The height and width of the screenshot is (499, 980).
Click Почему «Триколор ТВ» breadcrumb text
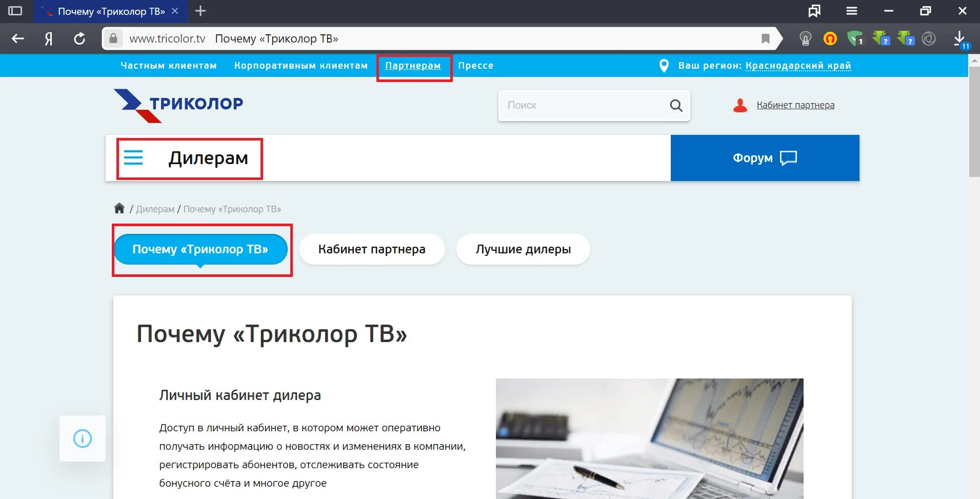(x=232, y=209)
